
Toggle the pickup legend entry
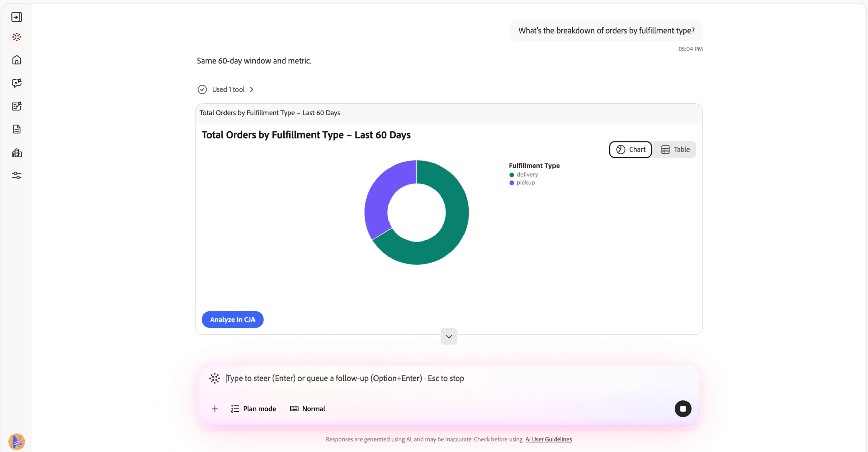[x=522, y=183]
